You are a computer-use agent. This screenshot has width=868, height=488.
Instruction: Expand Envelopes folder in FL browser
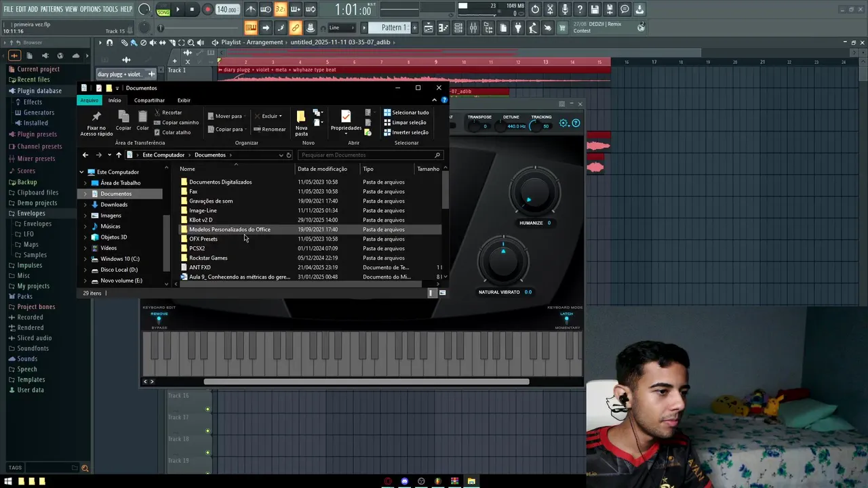pos(31,213)
